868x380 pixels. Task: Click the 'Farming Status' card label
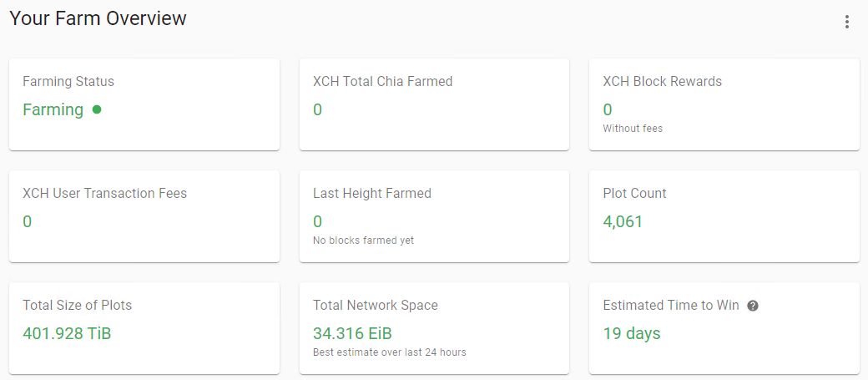pos(68,82)
